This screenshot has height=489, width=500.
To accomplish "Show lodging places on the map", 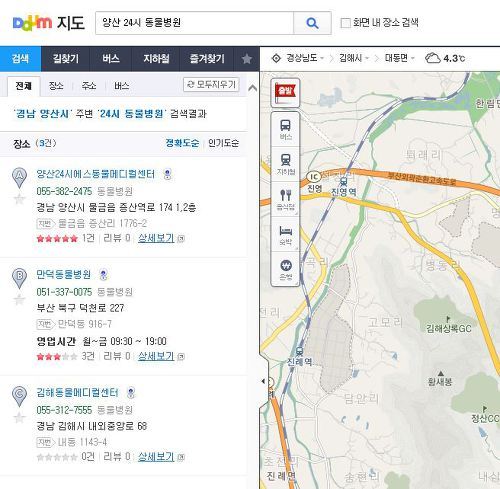I will click(x=285, y=235).
